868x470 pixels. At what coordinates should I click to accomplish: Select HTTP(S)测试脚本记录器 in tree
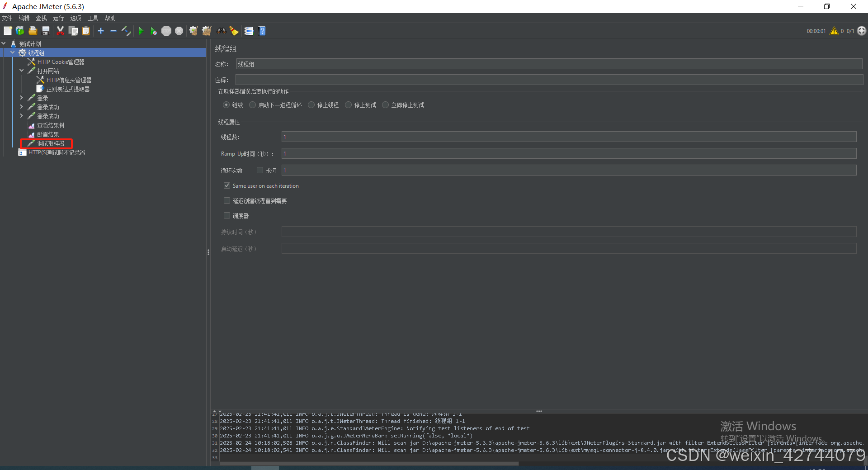[57, 152]
